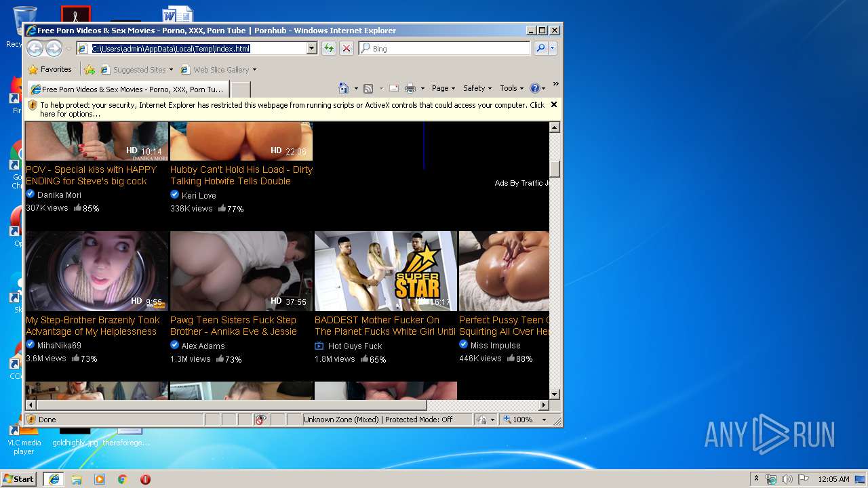Click vertical scrollbar up arrow

pos(554,127)
